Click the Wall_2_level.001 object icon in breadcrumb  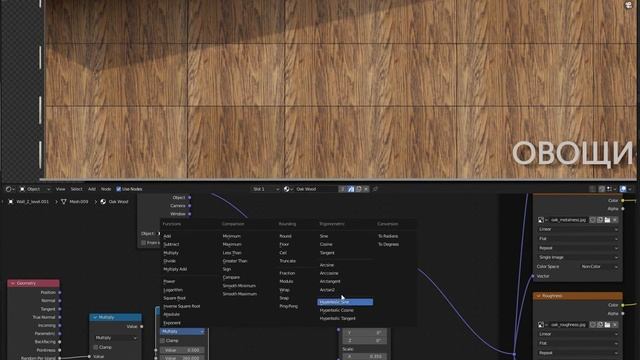pyautogui.click(x=11, y=202)
